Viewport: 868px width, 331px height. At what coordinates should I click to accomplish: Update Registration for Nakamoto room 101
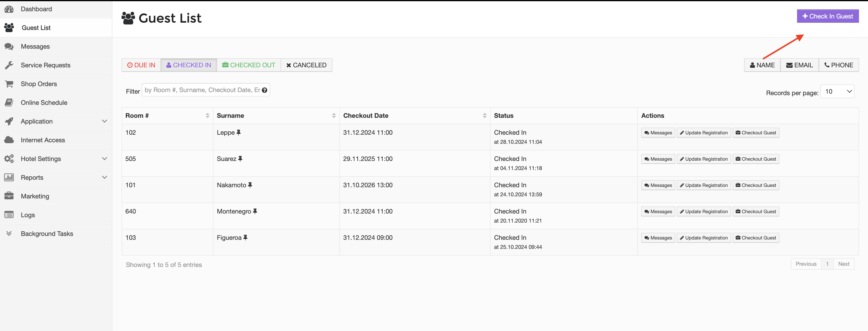pos(704,185)
